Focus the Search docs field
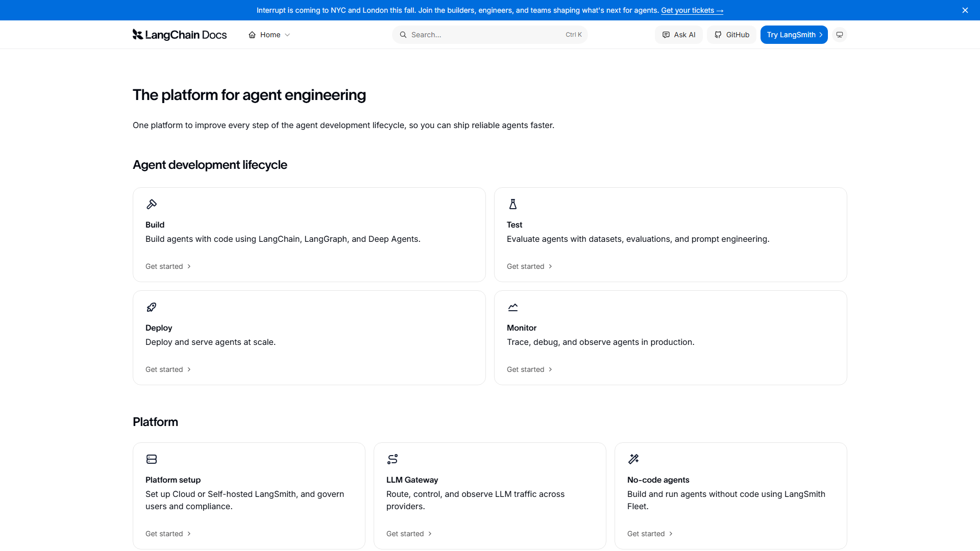This screenshot has height=551, width=980. [x=490, y=35]
